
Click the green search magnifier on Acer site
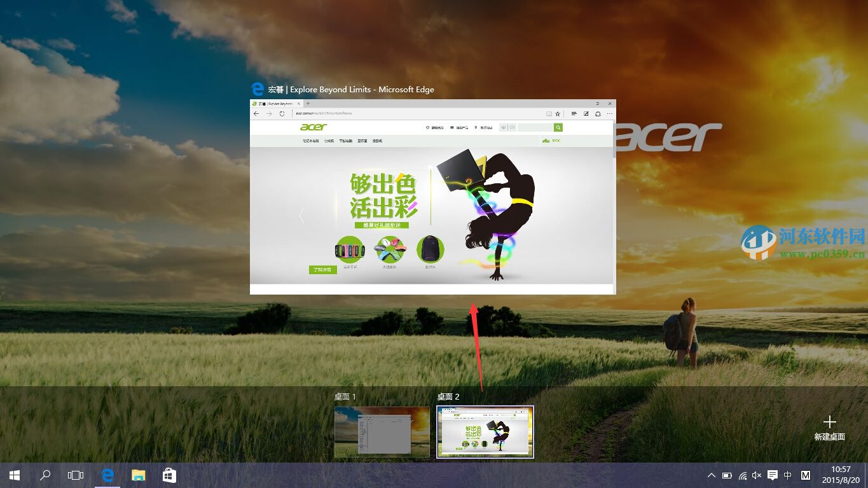(558, 127)
